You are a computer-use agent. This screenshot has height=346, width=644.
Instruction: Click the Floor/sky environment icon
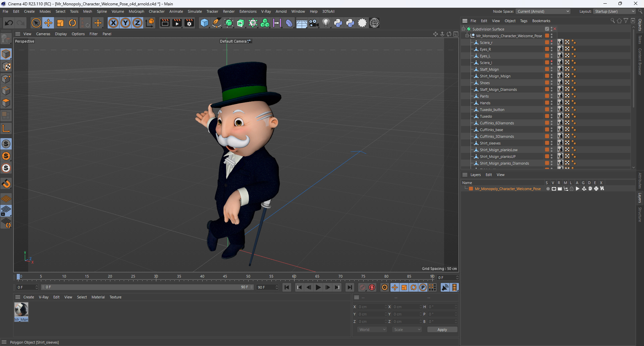(x=302, y=23)
